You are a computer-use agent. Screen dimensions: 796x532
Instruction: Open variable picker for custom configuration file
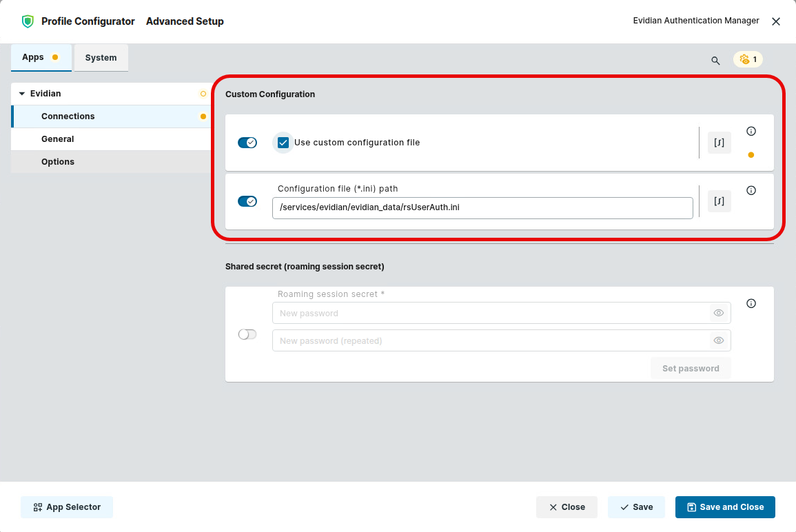coord(720,143)
